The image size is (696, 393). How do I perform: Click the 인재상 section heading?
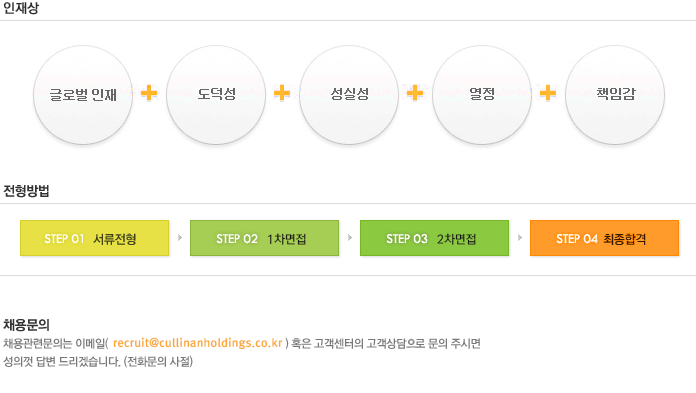click(21, 8)
